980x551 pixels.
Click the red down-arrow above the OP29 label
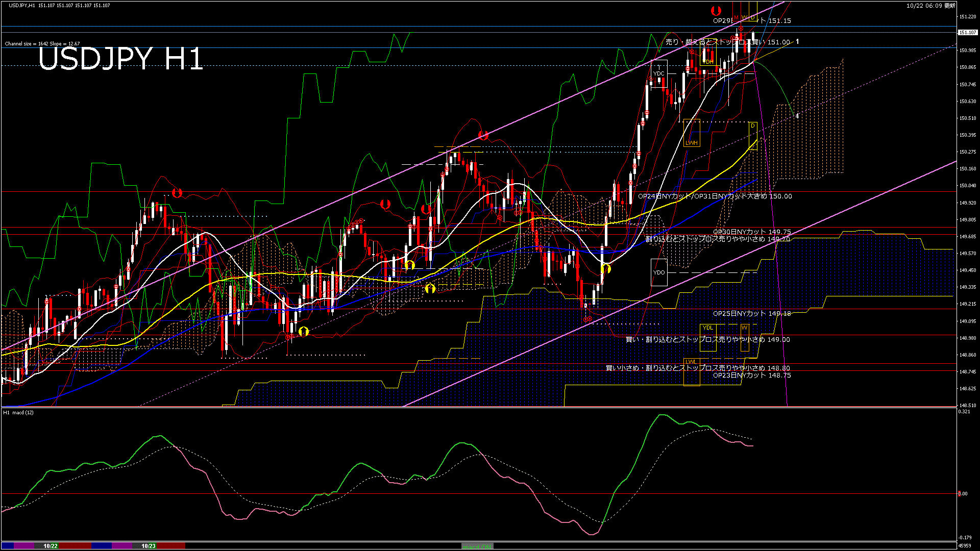[716, 11]
